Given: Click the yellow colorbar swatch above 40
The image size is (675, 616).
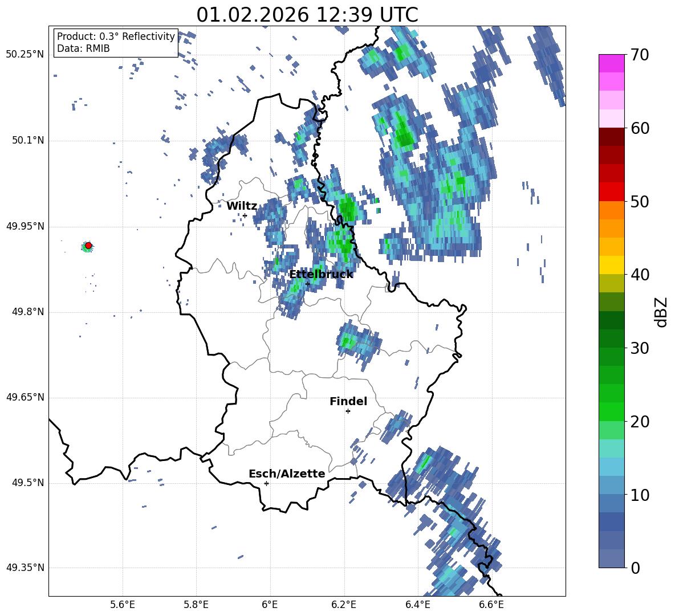Looking at the screenshot, I should tap(611, 264).
